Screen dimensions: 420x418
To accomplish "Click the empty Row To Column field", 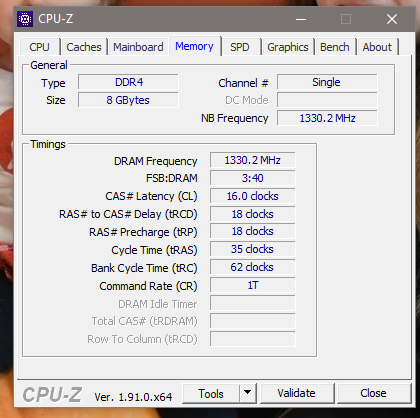I will click(x=253, y=339).
